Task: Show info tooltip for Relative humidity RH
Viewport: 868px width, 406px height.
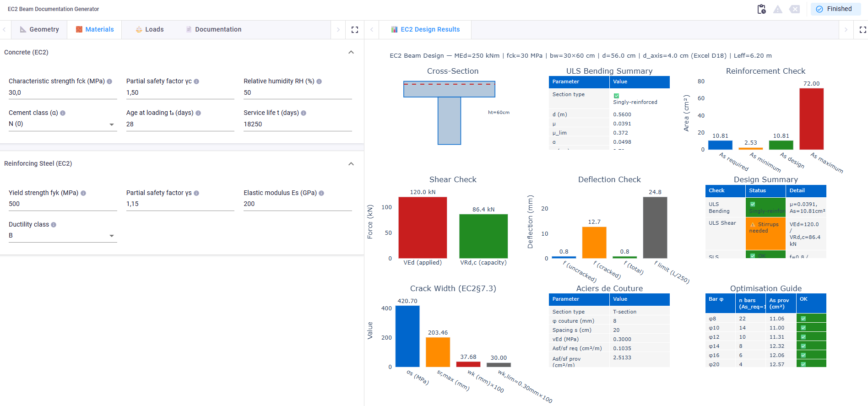Action: tap(319, 81)
